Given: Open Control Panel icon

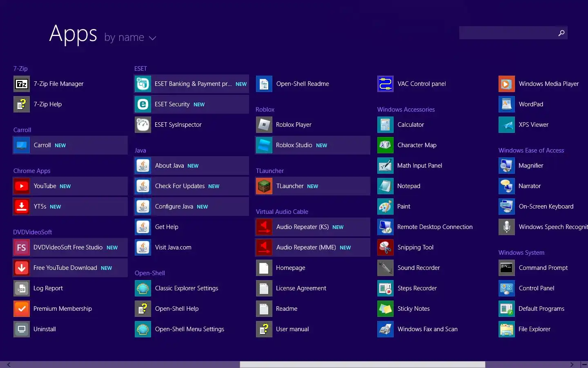Looking at the screenshot, I should point(507,288).
